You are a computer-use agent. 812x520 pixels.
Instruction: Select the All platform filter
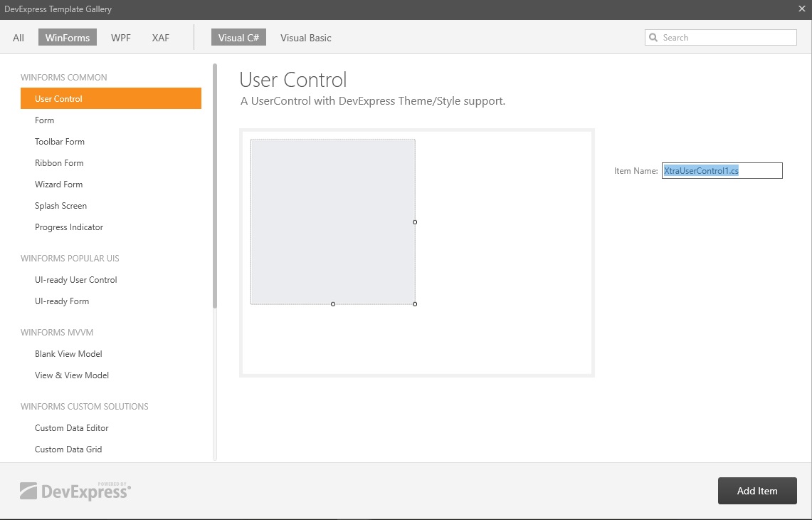click(18, 38)
